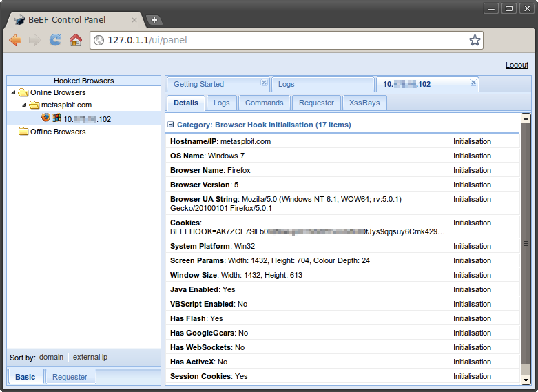Minimize the browser window
Viewport: 538px width, 392px height.
pos(491,8)
